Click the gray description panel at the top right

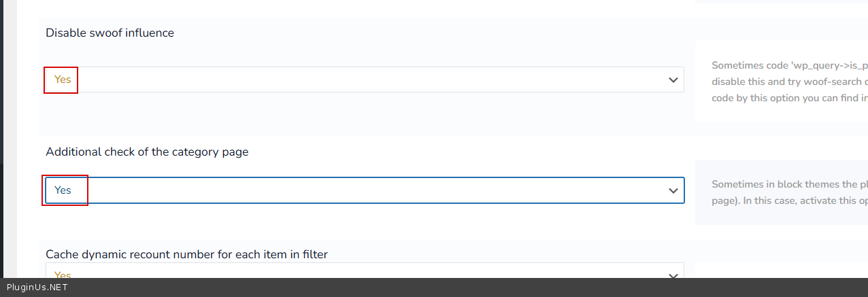coord(782,1)
